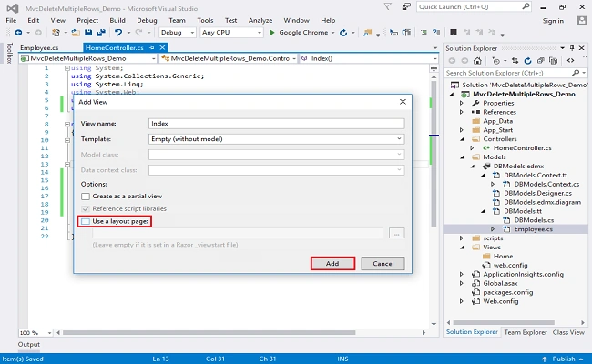Open the Tools menu
The height and width of the screenshot is (364, 592).
pos(205,20)
